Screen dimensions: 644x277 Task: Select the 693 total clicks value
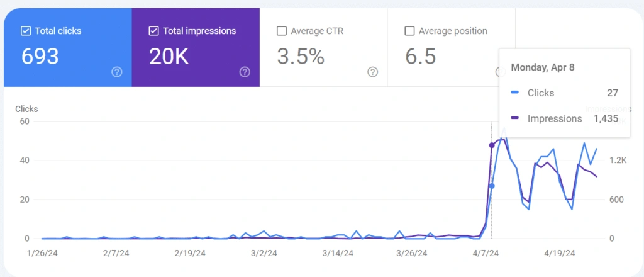[40, 56]
